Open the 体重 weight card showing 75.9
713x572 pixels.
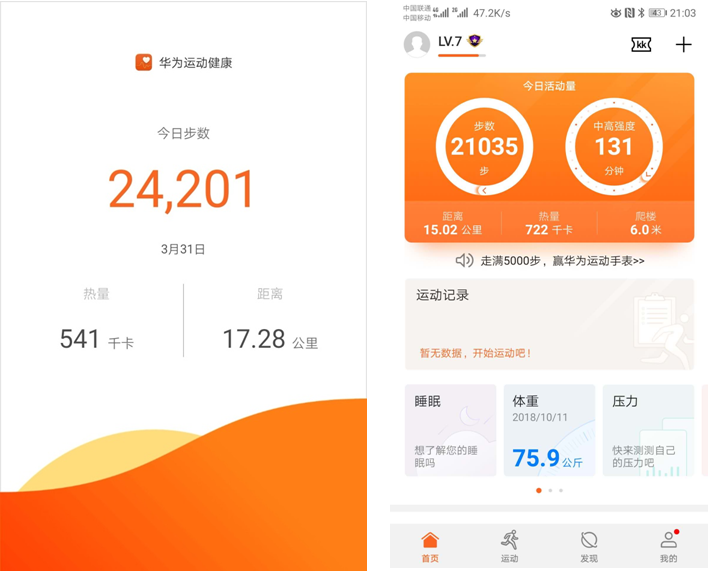click(549, 430)
